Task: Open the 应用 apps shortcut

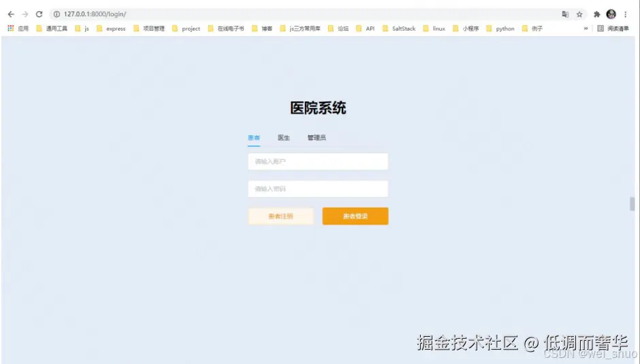Action: 18,29
